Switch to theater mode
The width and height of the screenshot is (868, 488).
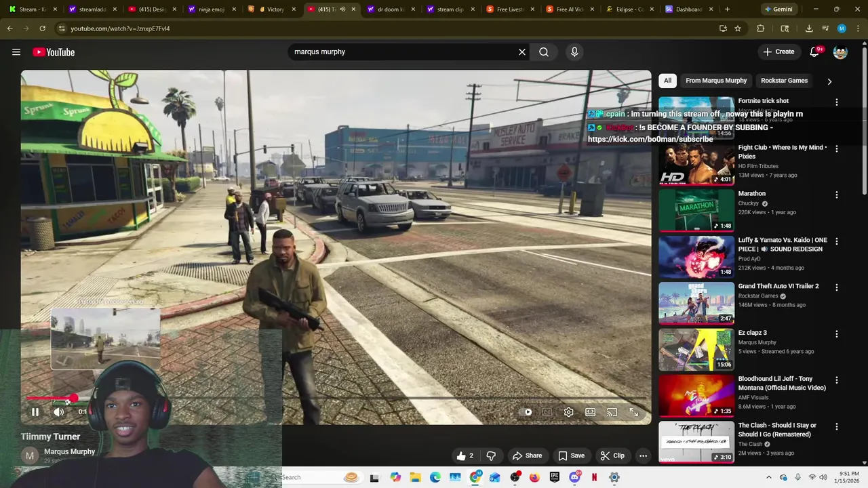[x=591, y=412]
